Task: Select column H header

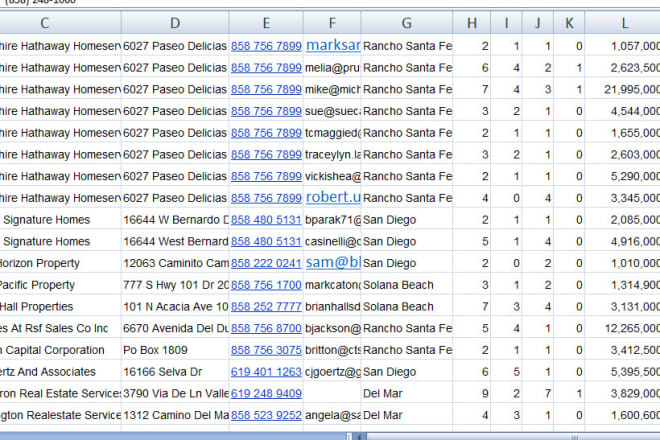Action: click(472, 23)
